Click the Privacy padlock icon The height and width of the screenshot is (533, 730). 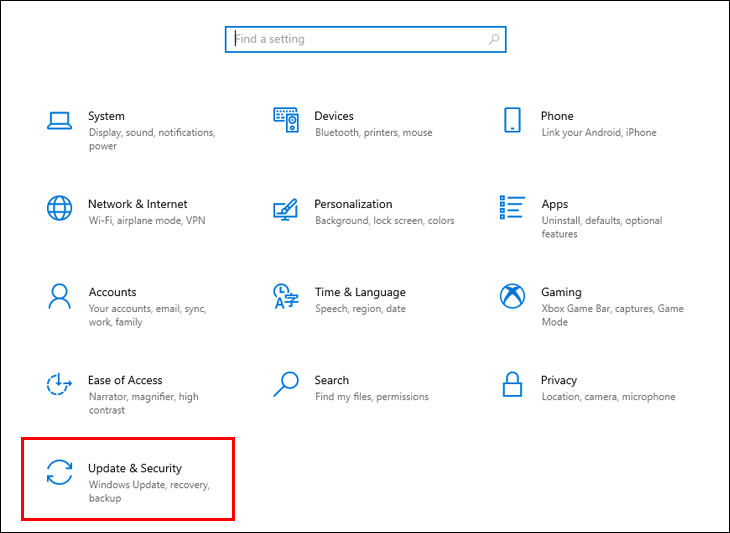(x=512, y=384)
